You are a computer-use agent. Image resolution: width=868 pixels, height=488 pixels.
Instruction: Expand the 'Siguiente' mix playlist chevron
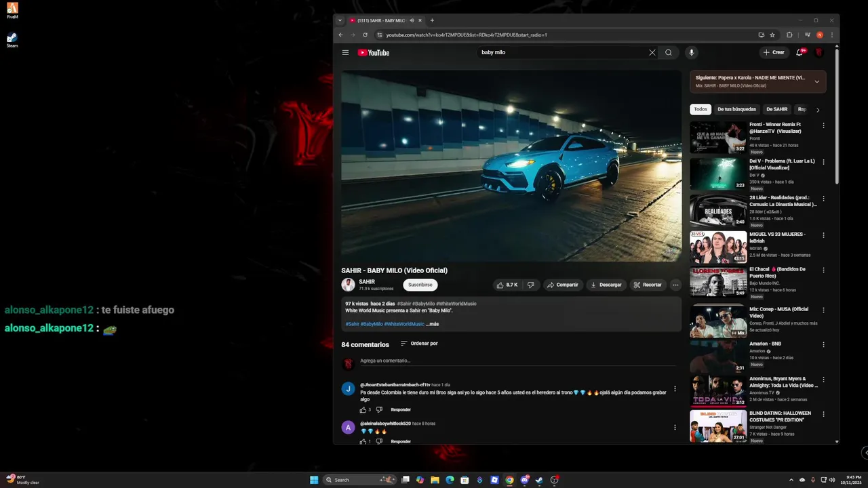[x=816, y=81]
